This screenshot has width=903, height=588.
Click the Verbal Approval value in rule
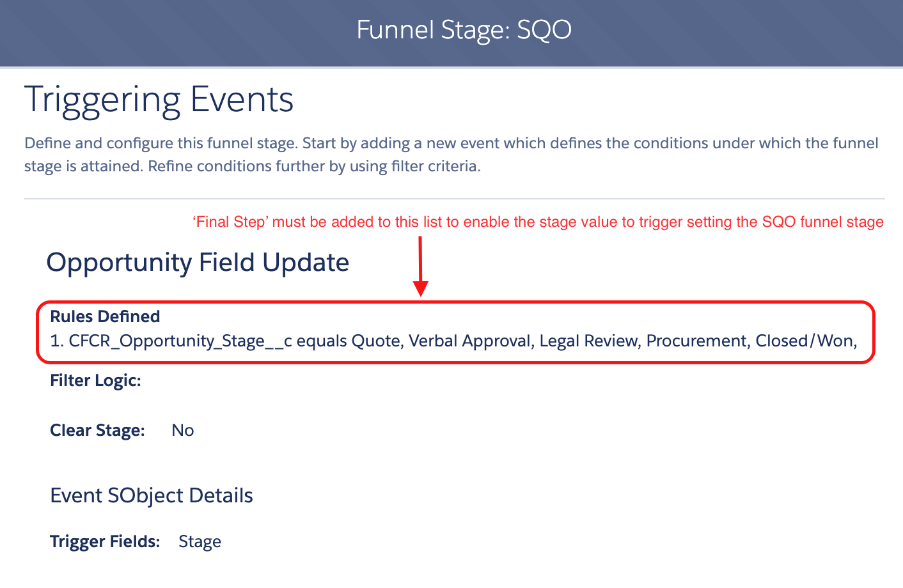[x=471, y=341]
